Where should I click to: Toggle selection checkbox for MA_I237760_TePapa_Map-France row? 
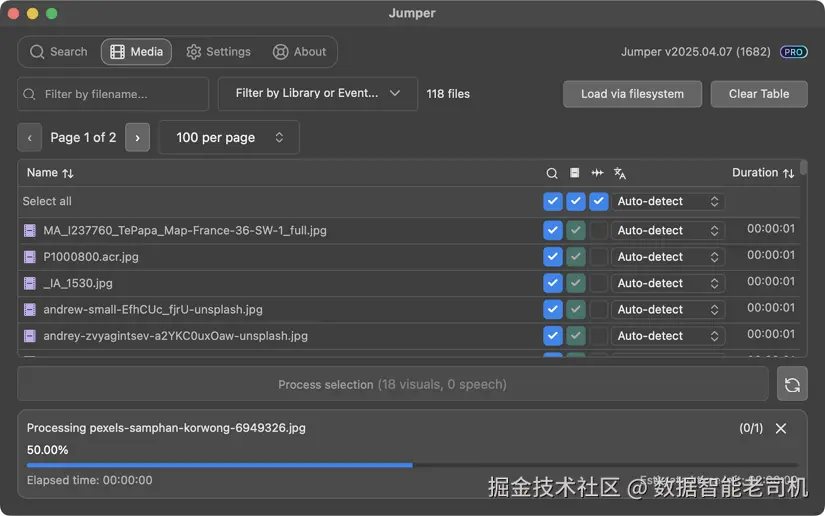point(553,230)
